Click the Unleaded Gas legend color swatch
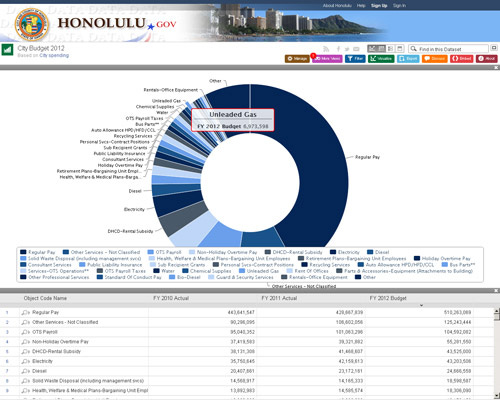Viewport: 500px width, 400px height. pyautogui.click(x=242, y=271)
